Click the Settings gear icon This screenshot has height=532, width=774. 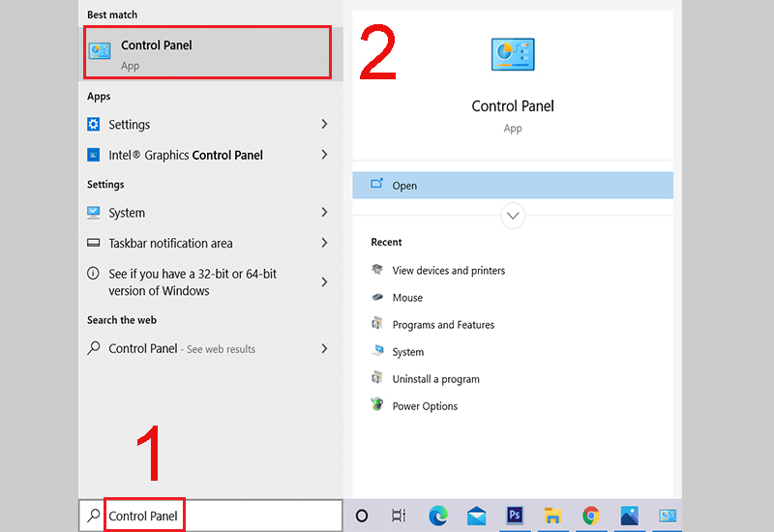pyautogui.click(x=93, y=124)
